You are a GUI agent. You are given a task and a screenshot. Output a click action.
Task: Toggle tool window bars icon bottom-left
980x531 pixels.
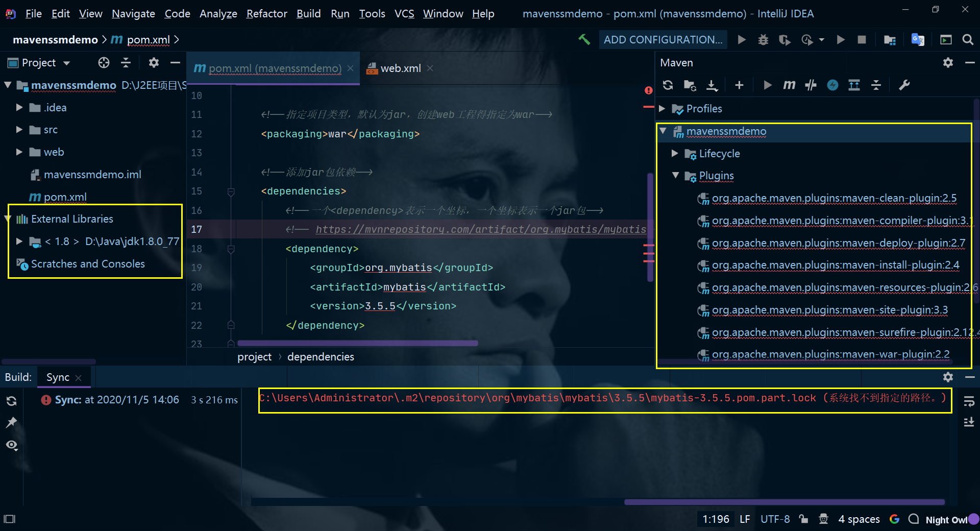coord(10,519)
